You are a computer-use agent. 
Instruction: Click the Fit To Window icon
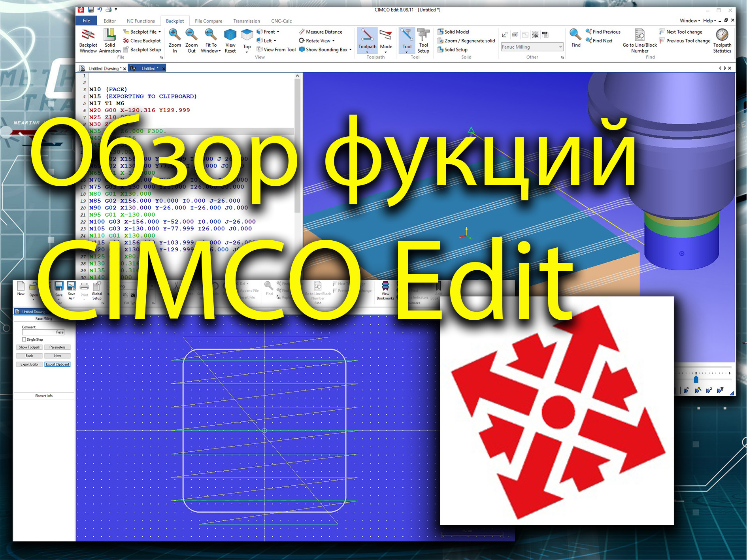[210, 40]
